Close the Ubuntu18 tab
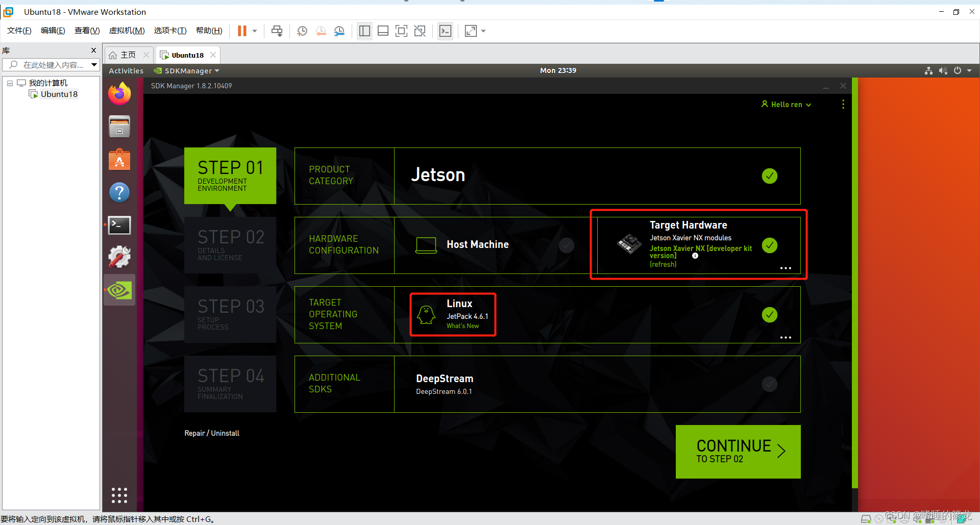Viewport: 980px width, 525px height. (x=213, y=55)
